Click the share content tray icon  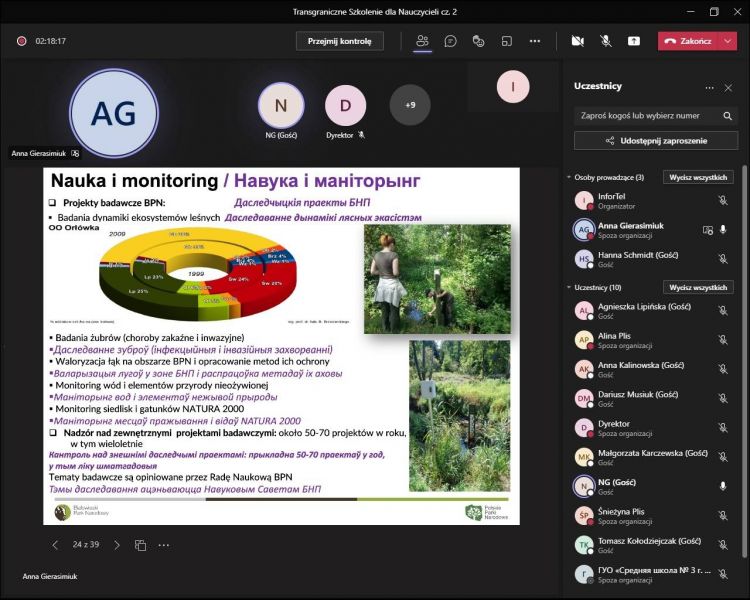click(x=634, y=41)
